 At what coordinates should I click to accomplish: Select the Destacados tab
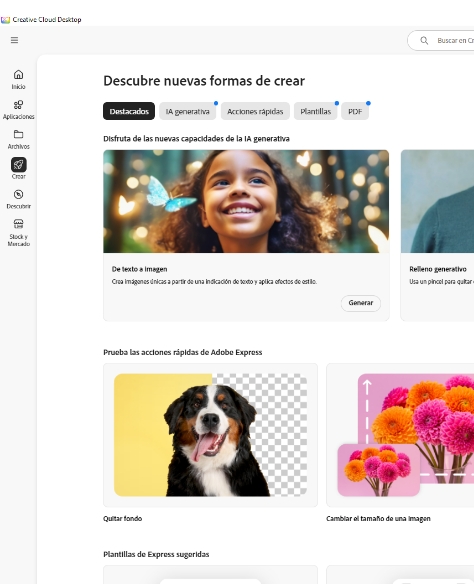pos(129,111)
